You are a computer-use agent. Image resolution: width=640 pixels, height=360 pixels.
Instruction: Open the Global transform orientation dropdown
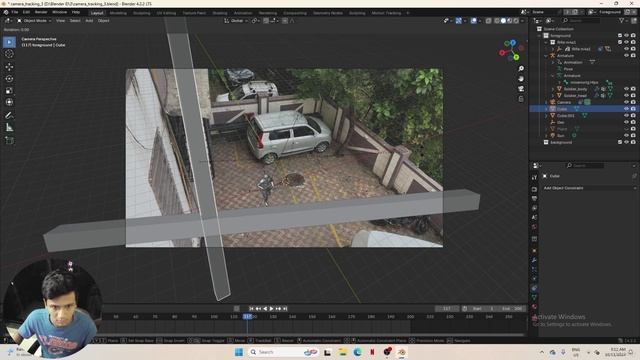click(x=236, y=20)
